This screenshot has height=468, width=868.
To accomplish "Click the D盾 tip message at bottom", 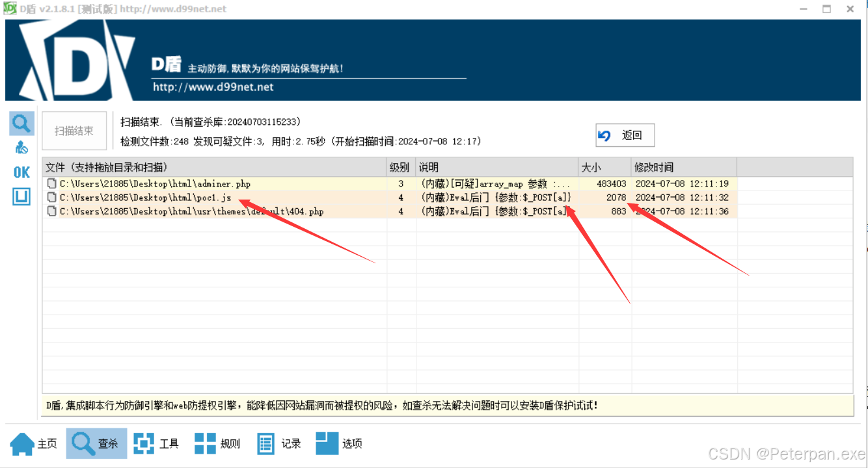I will pos(321,406).
